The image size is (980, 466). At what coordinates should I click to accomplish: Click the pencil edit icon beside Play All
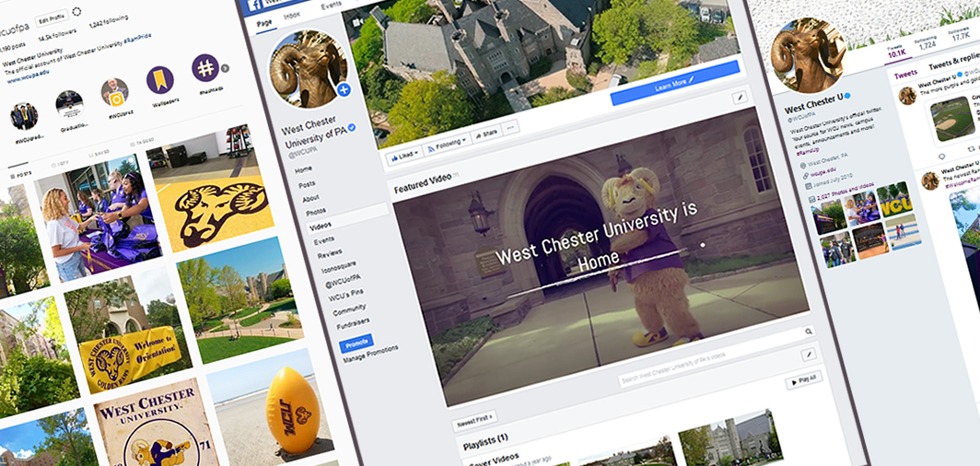(809, 355)
